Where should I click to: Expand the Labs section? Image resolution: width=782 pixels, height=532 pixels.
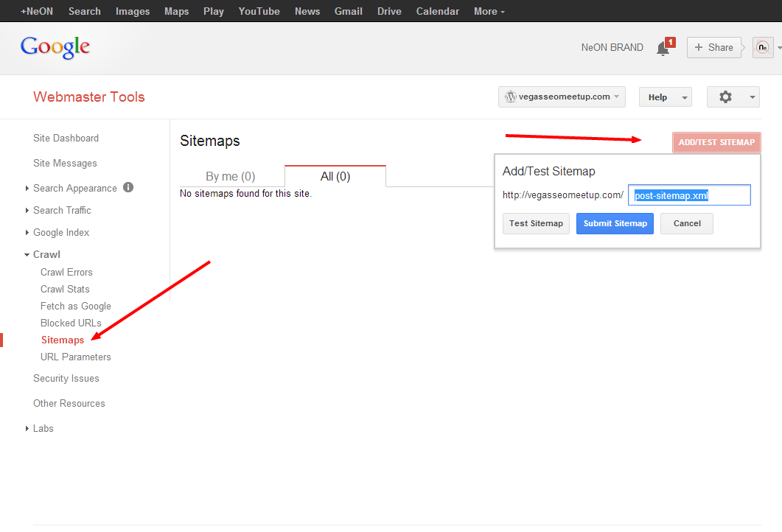[27, 428]
